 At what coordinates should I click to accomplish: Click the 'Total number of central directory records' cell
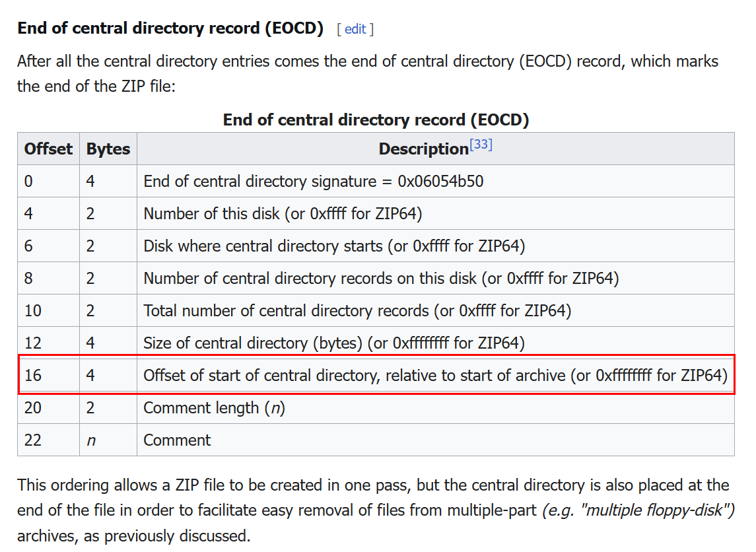click(357, 310)
